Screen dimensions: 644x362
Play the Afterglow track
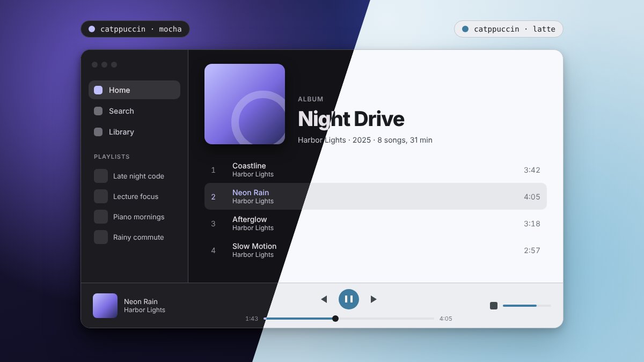(x=376, y=223)
